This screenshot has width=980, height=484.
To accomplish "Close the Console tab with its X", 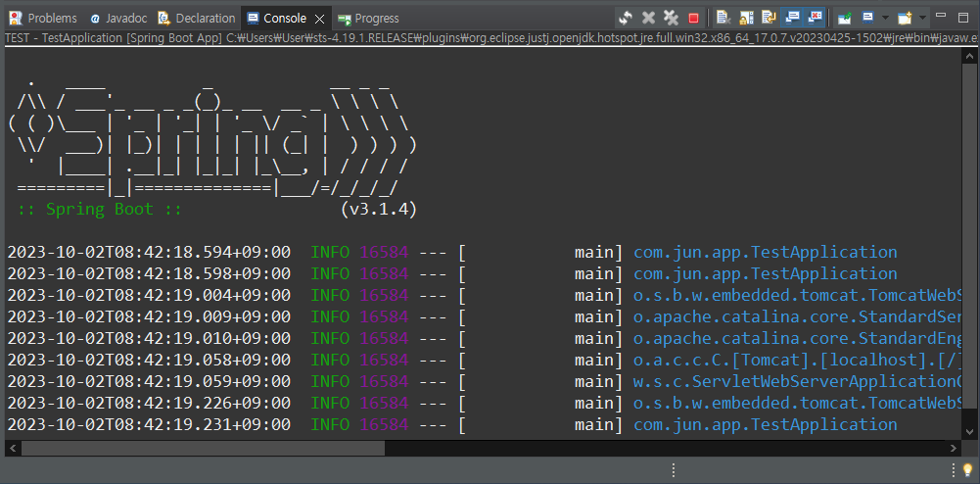I will [319, 19].
